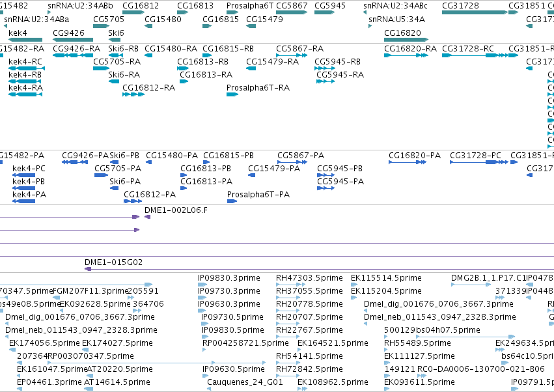Image resolution: width=554 pixels, height=392 pixels.
Task: Click the CG5945-PB protein glyph
Action: tap(325, 175)
